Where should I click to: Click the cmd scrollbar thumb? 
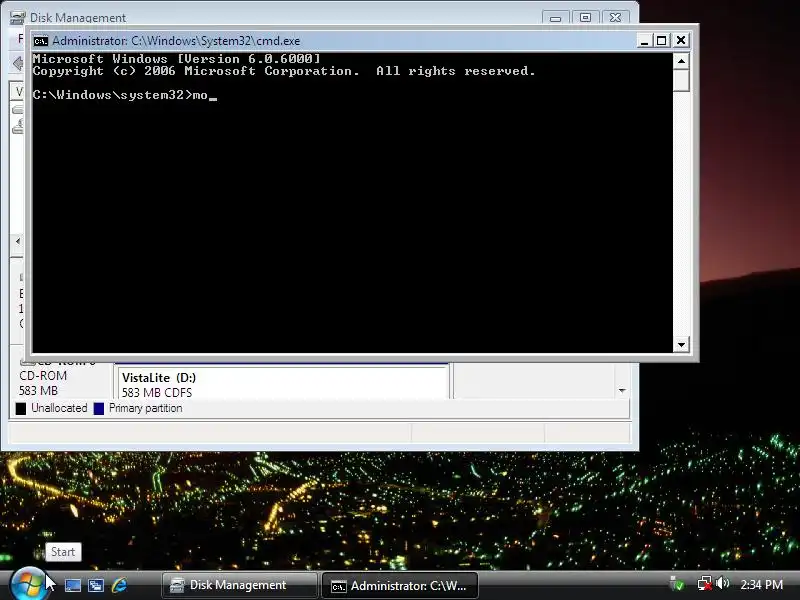click(681, 81)
